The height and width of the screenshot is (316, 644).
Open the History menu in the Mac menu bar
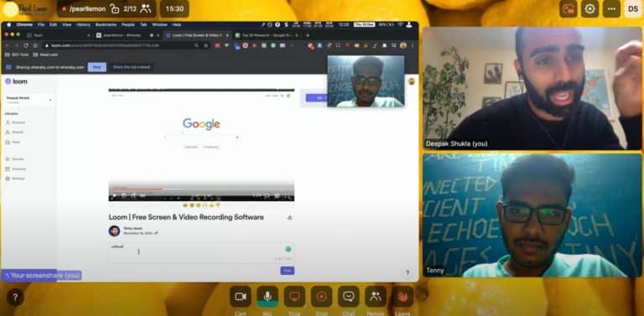click(x=83, y=24)
